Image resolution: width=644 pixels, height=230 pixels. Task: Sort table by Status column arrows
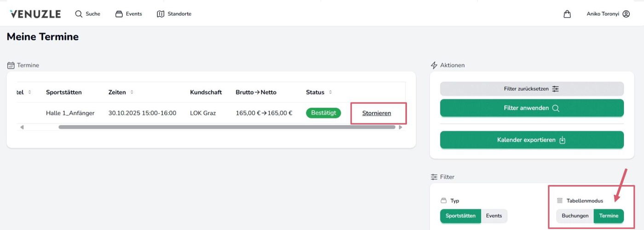[x=330, y=92]
